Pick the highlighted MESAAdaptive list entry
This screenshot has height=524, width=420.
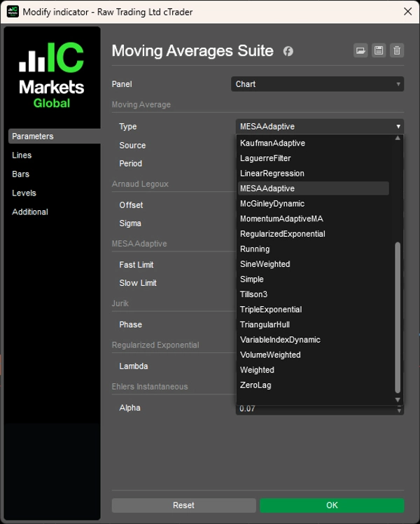[314, 188]
